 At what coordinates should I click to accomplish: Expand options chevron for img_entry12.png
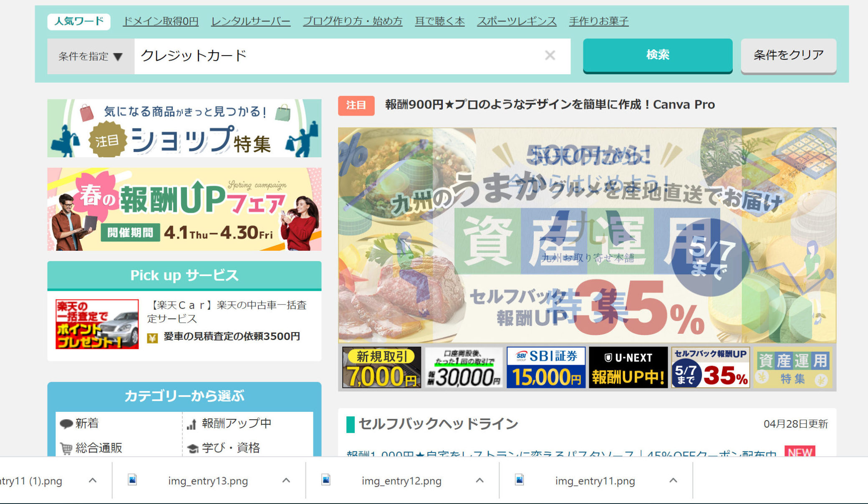pyautogui.click(x=479, y=481)
